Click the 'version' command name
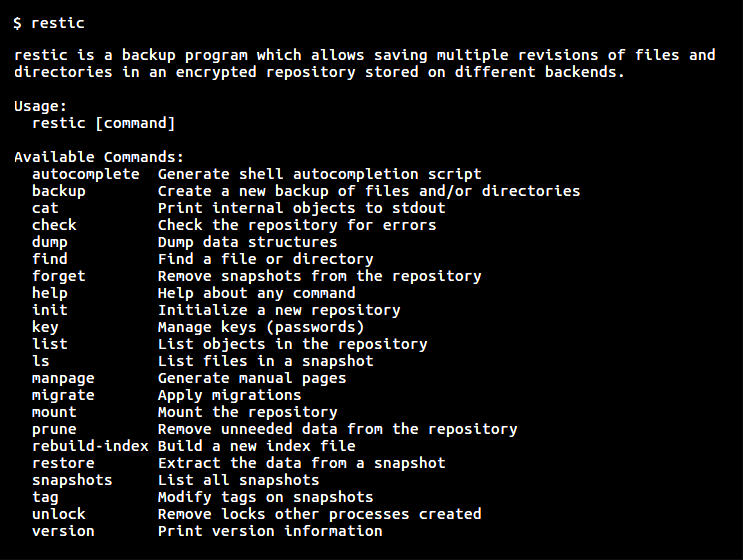The width and height of the screenshot is (743, 560). click(x=63, y=531)
